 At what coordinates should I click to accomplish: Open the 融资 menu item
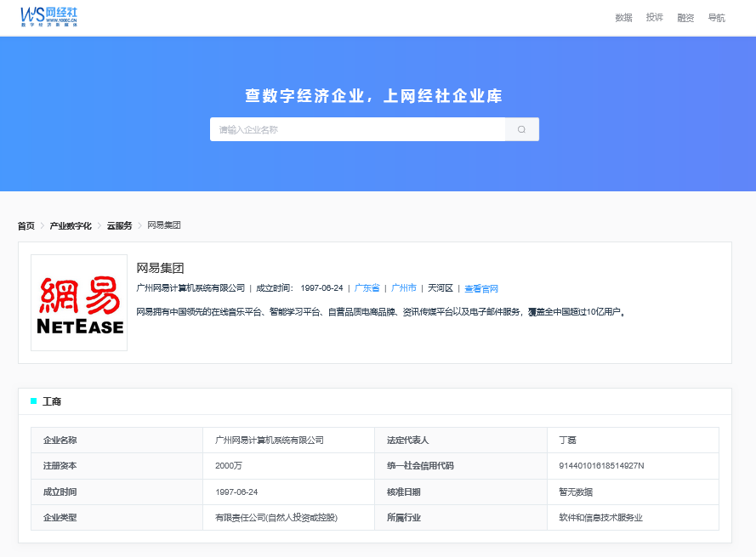click(x=685, y=18)
